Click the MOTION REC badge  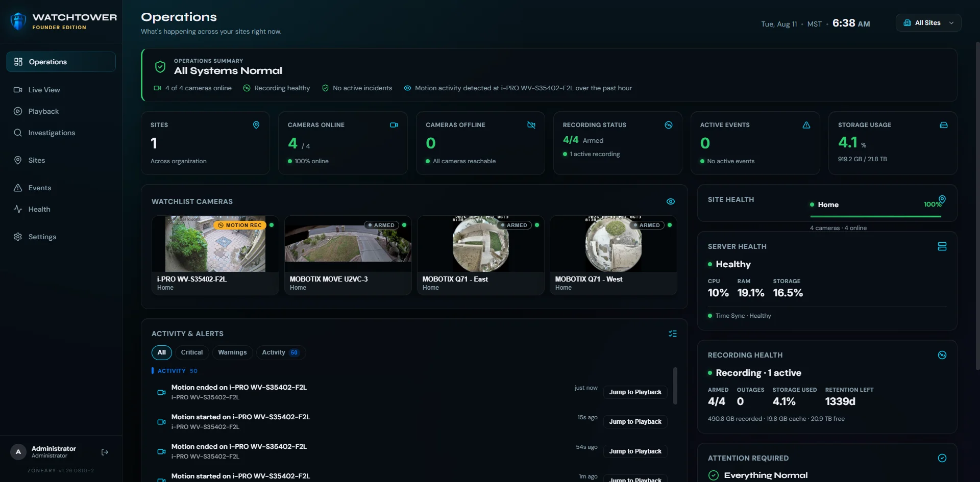[240, 225]
